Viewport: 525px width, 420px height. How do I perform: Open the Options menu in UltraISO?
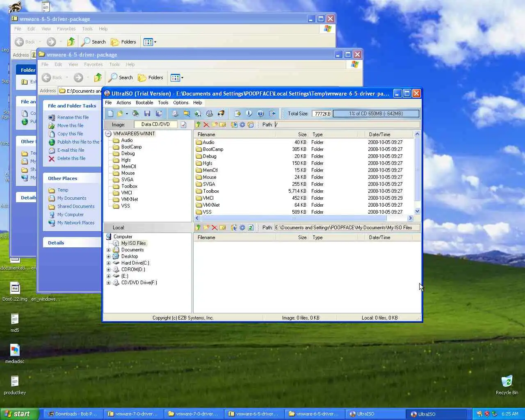(x=181, y=103)
